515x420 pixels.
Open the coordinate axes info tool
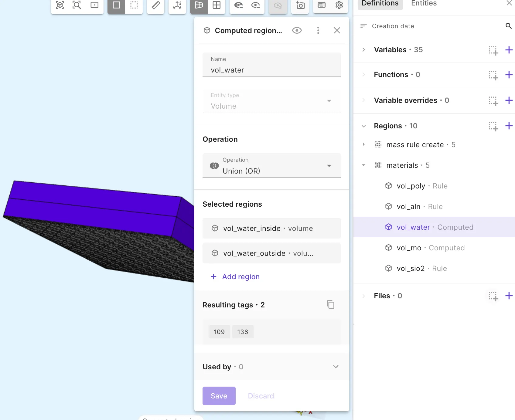click(x=177, y=5)
